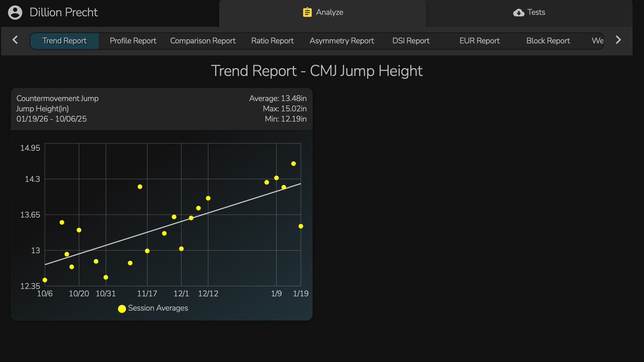Screen dimensions: 644x362
Task: Click the user profile avatar icon
Action: 16,12
